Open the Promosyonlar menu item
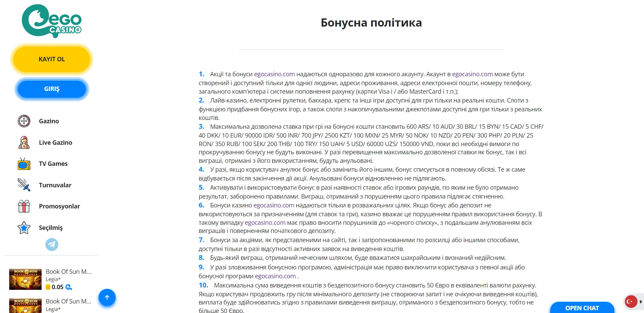The image size is (644, 313). [x=59, y=206]
